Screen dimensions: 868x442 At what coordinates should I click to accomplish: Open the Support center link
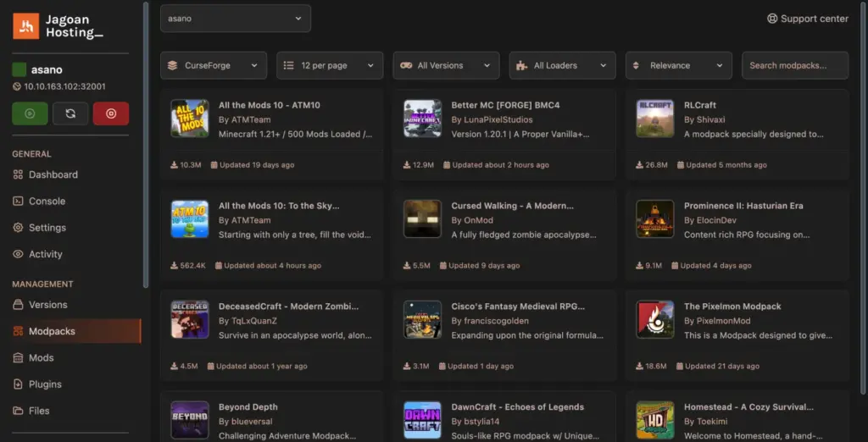(808, 19)
